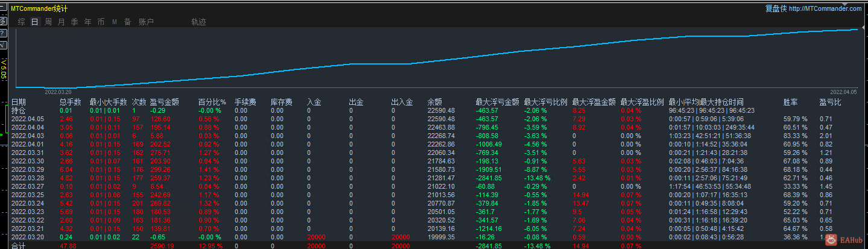Click the 盈亏比 column header
The image size is (868, 249).
pos(831,102)
